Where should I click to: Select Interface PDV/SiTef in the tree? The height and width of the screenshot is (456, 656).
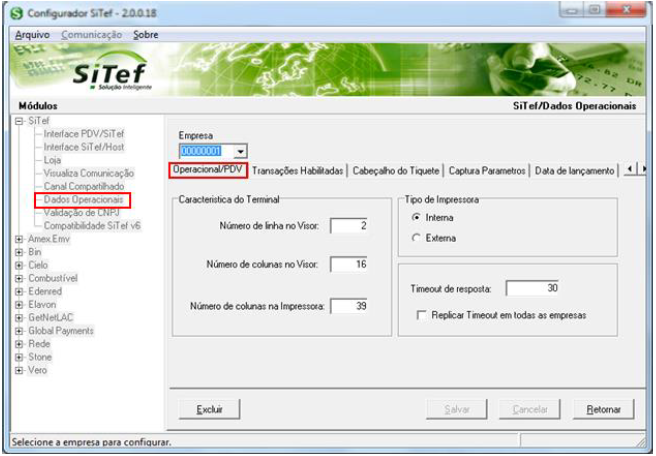pyautogui.click(x=84, y=134)
